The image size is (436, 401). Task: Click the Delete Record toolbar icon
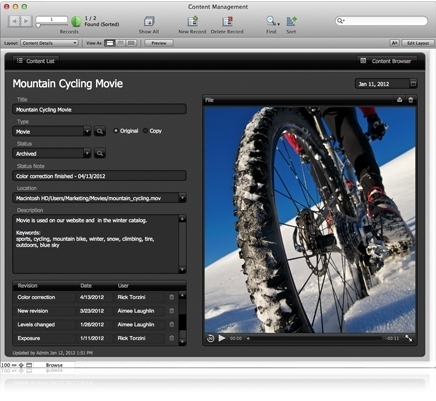pos(227,21)
